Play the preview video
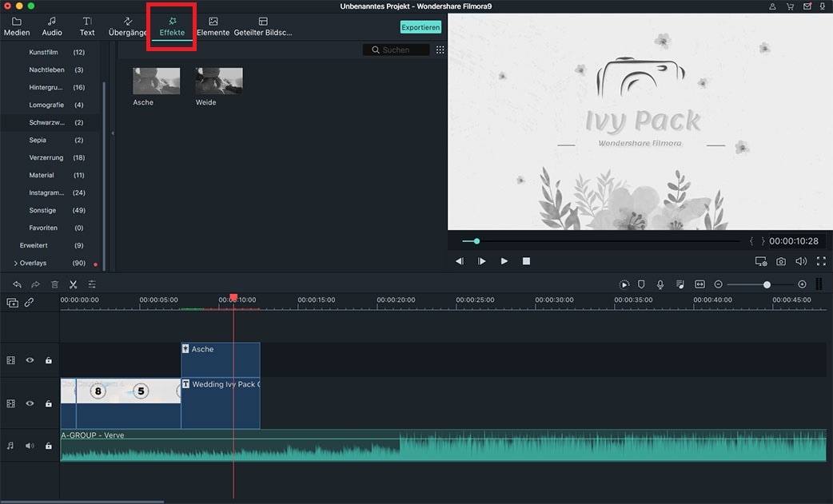The width and height of the screenshot is (833, 504). [x=504, y=261]
